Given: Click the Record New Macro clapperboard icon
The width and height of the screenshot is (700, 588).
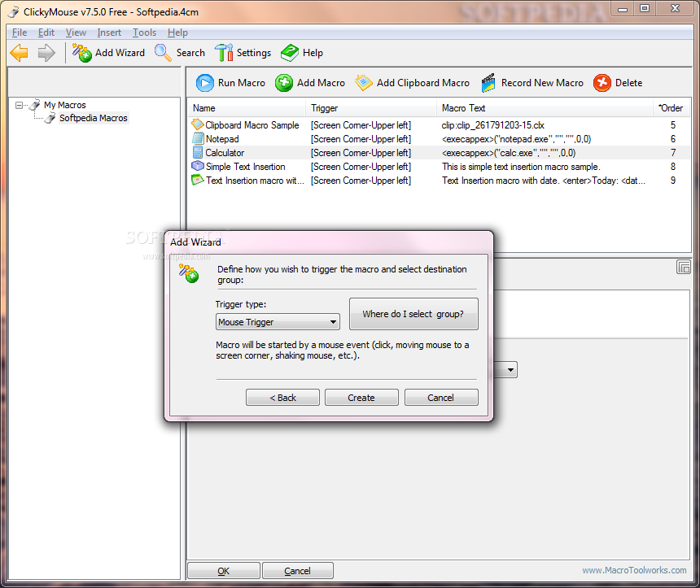Looking at the screenshot, I should point(488,83).
